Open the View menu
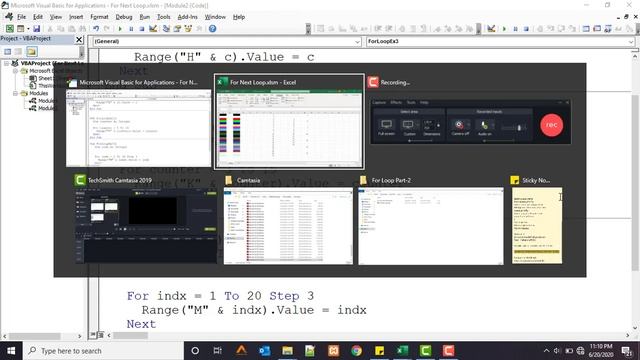Image resolution: width=640 pixels, height=360 pixels. click(x=56, y=17)
